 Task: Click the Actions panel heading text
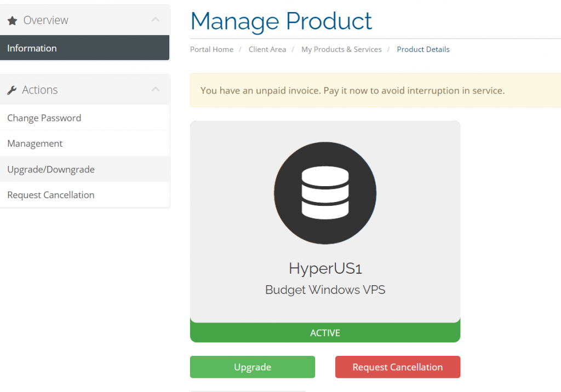click(39, 90)
